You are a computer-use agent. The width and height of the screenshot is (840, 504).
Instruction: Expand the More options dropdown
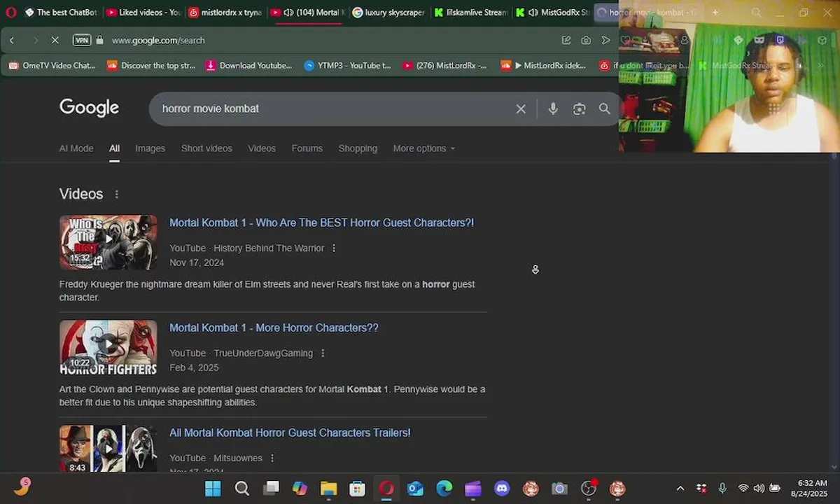tap(424, 148)
